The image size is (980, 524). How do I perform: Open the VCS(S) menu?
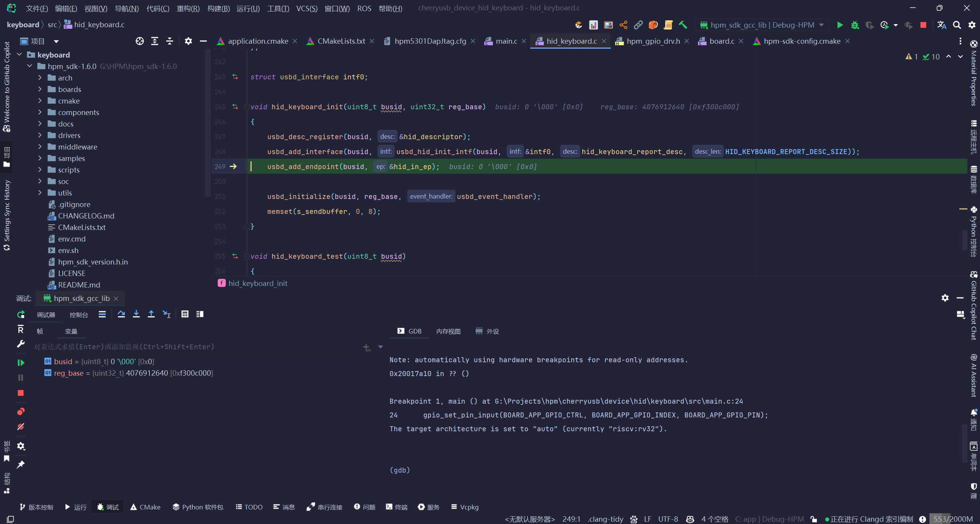click(306, 8)
